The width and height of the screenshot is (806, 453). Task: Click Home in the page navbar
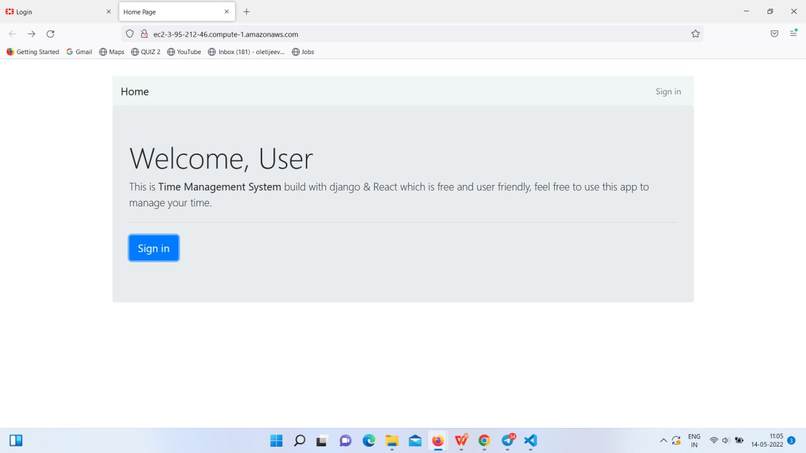(135, 92)
